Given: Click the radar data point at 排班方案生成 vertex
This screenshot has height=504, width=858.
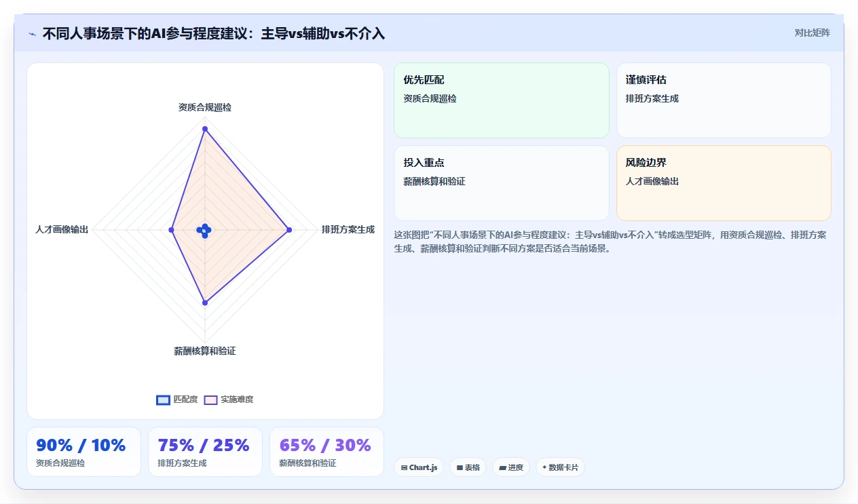Looking at the screenshot, I should 289,231.
